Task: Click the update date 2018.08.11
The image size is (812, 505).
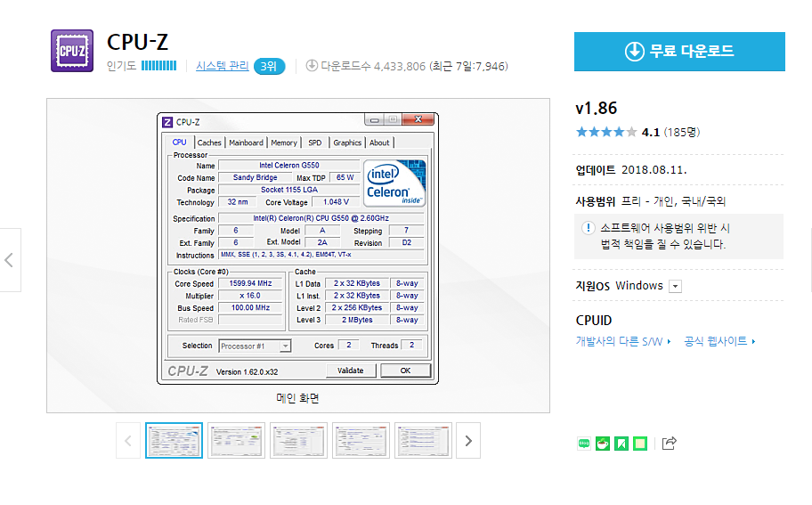Action: pos(654,170)
